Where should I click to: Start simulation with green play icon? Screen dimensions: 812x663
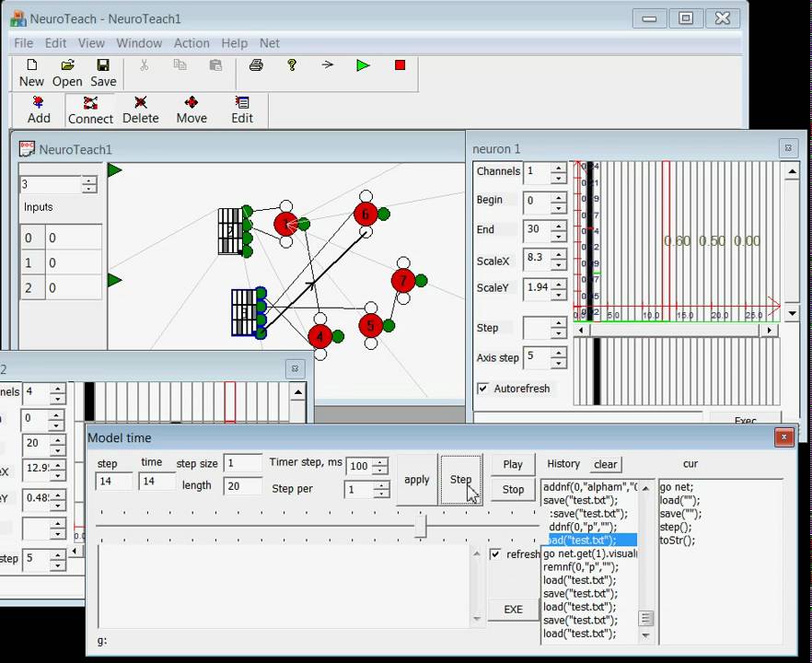[363, 65]
